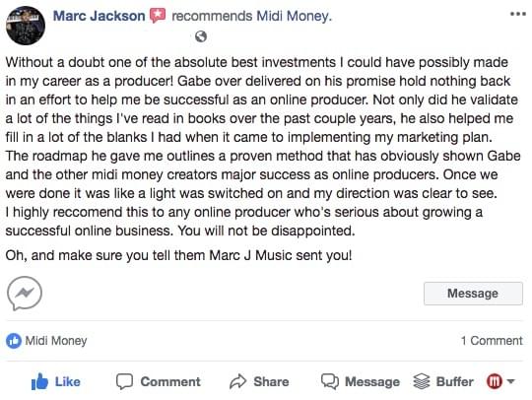Screen dimensions: 532x400
Task: Open the 1 Comment link
Action: (x=492, y=341)
